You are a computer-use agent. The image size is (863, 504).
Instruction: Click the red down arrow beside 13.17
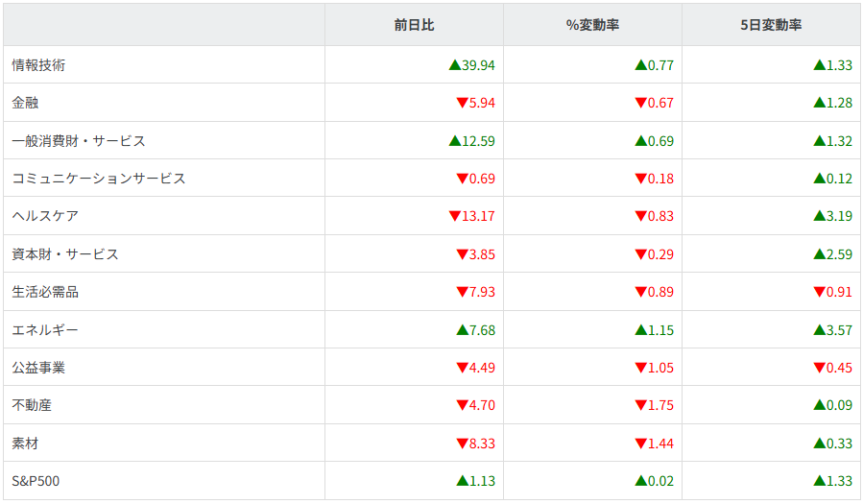click(x=455, y=216)
